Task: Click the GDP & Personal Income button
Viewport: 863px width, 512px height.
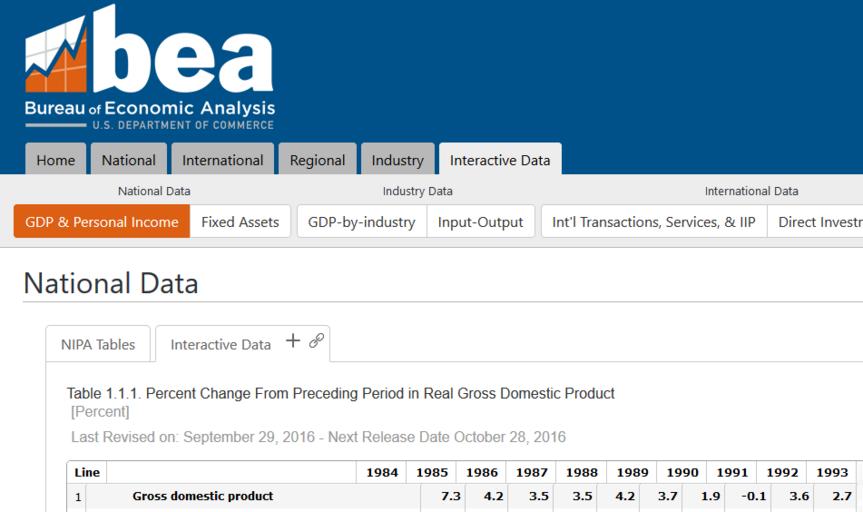Action: [102, 222]
